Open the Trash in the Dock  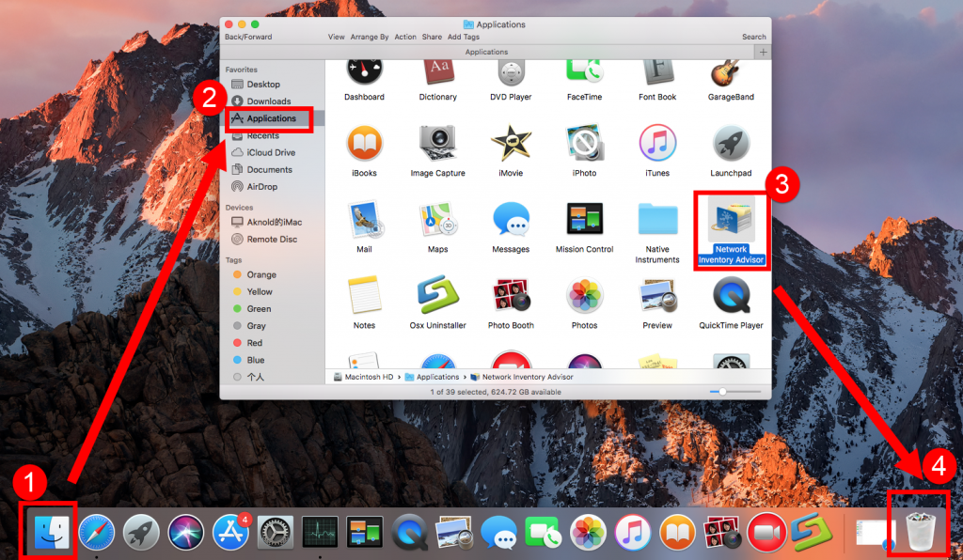coord(920,532)
